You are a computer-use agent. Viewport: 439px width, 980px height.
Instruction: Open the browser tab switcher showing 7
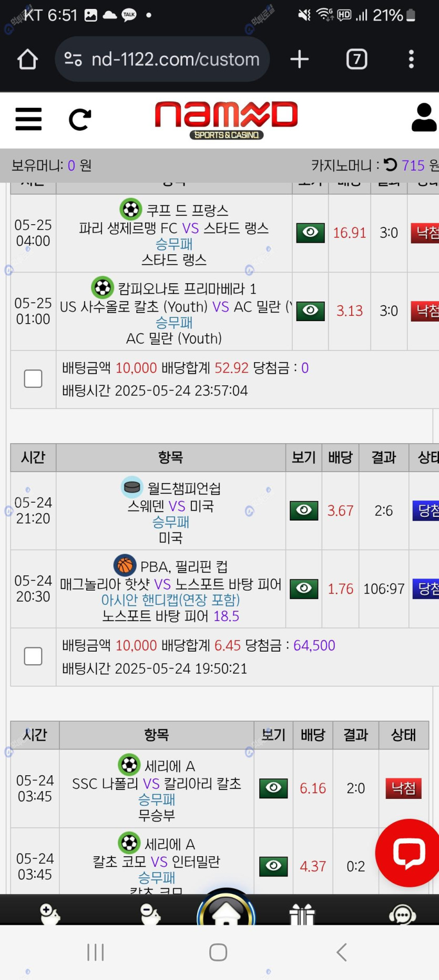click(x=356, y=59)
